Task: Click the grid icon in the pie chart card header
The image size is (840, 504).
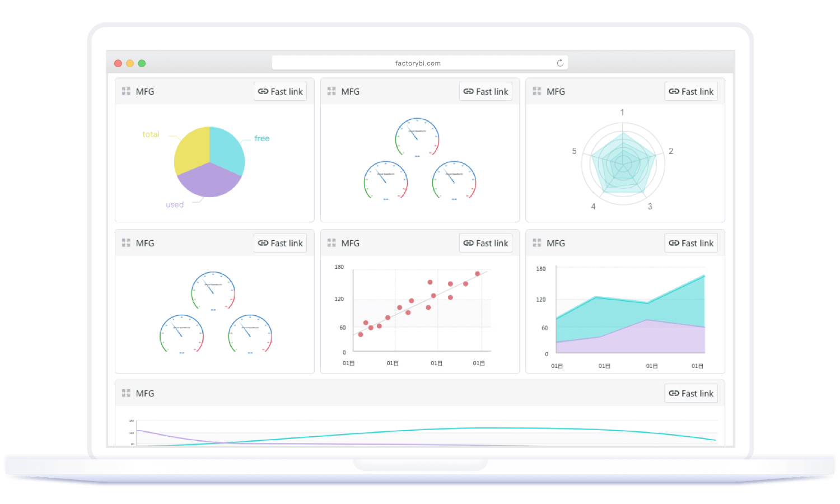Action: (126, 91)
